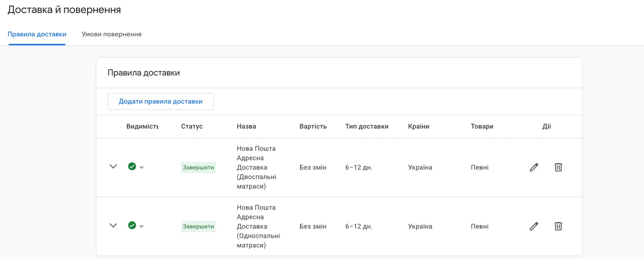Image resolution: width=644 pixels, height=259 pixels.
Task: Click the Вартість column header
Action: (x=313, y=126)
